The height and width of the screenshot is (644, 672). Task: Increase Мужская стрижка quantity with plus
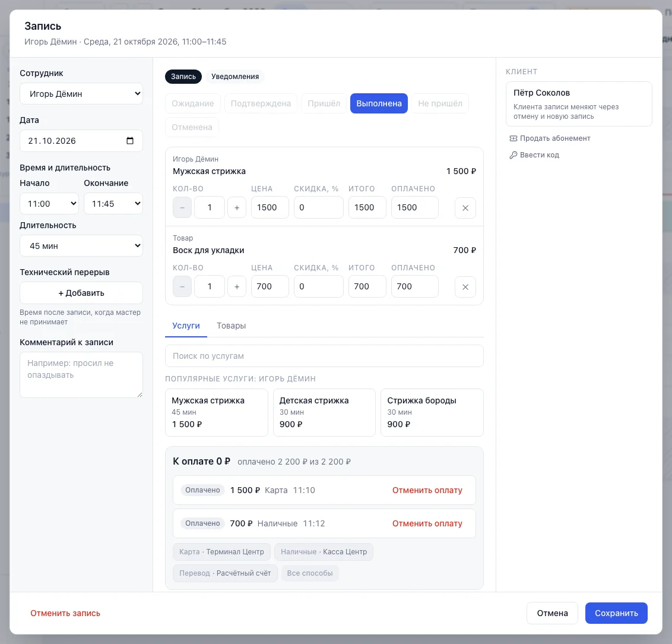(x=237, y=207)
